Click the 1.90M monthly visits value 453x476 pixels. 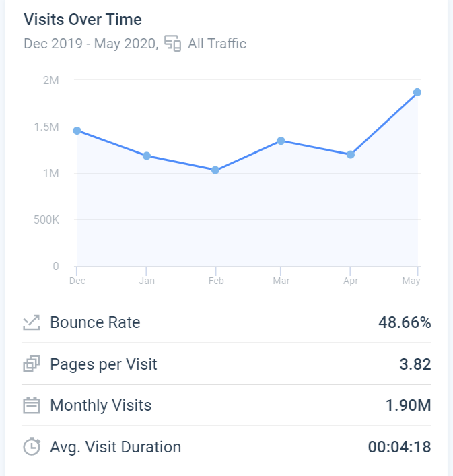tap(409, 405)
